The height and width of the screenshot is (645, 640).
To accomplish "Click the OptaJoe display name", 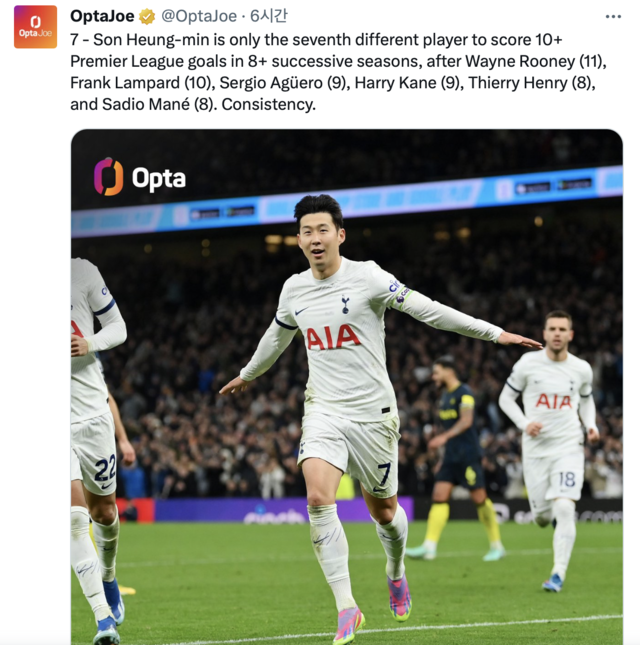I will (x=102, y=16).
